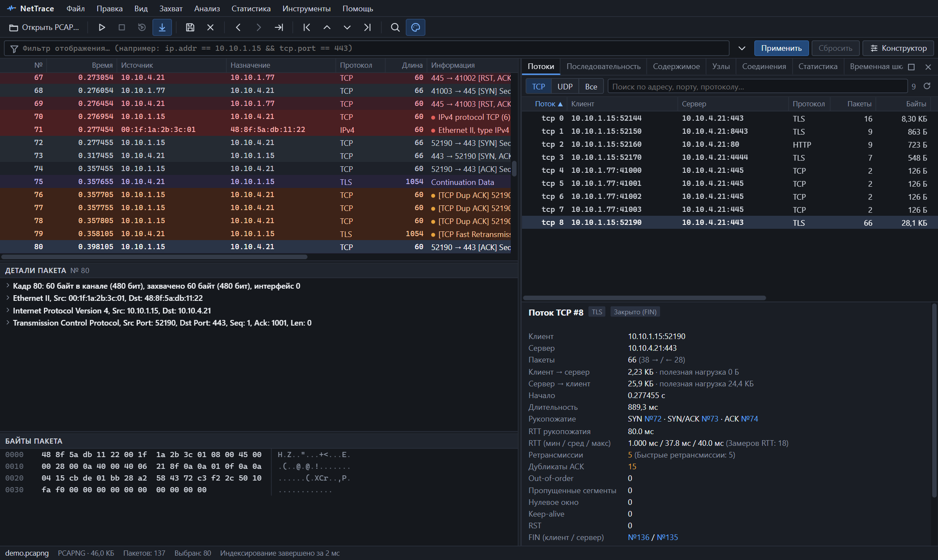The height and width of the screenshot is (560, 938).
Task: Open search with magnifier icon
Action: (395, 27)
